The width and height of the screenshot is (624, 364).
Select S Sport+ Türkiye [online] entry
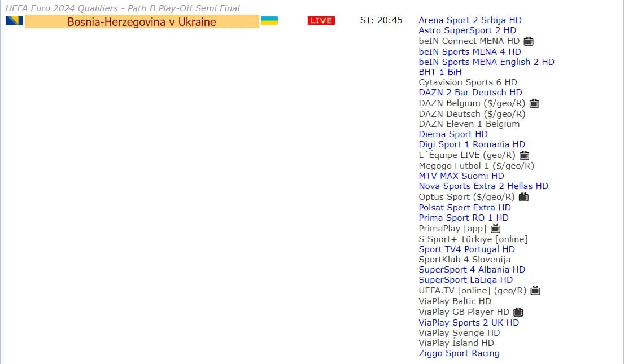(x=473, y=239)
